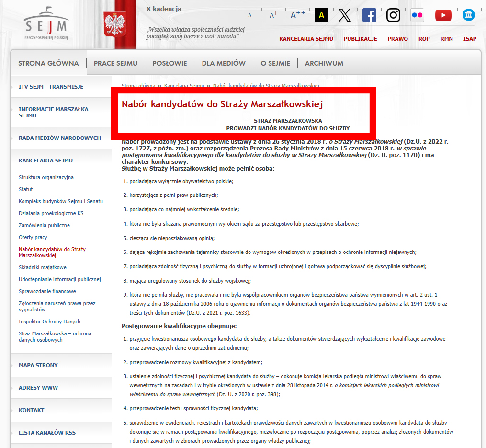486x448 pixels.
Task: Open the Sejm Flickr gallery
Action: coord(417,15)
